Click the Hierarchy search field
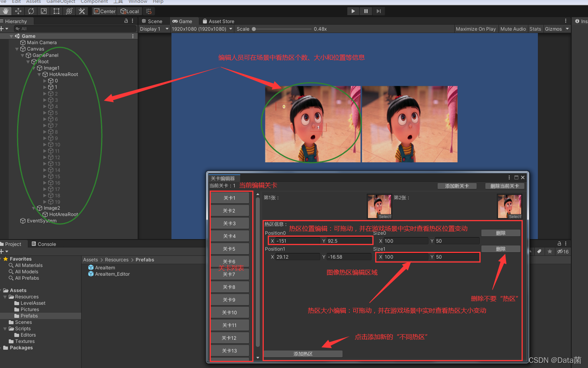The image size is (588, 368). coord(75,29)
